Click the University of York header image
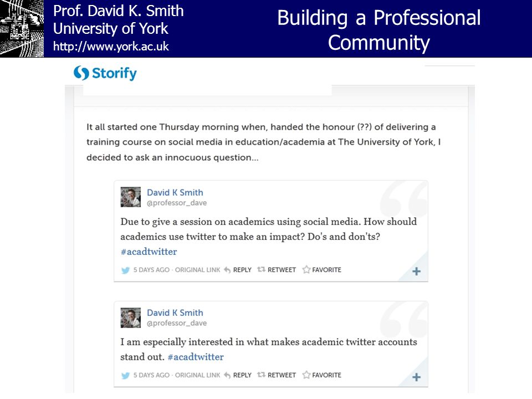The image size is (532, 399). [x=22, y=28]
